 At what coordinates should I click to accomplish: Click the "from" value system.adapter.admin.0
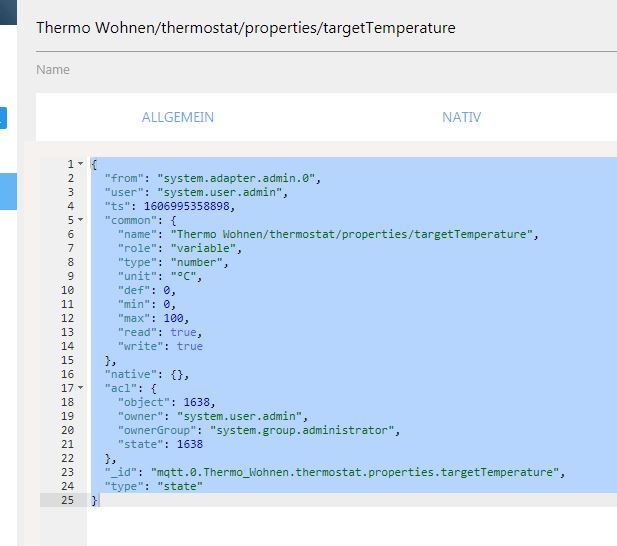236,178
